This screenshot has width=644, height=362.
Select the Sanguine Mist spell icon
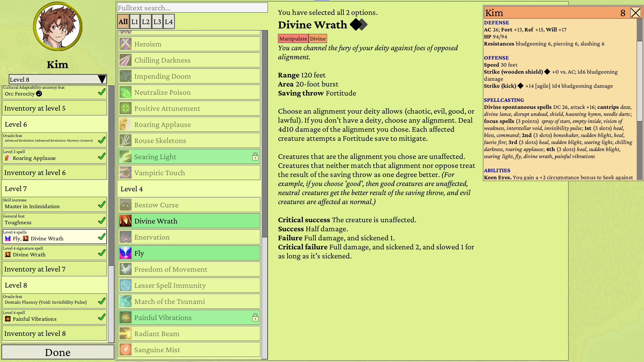(126, 349)
